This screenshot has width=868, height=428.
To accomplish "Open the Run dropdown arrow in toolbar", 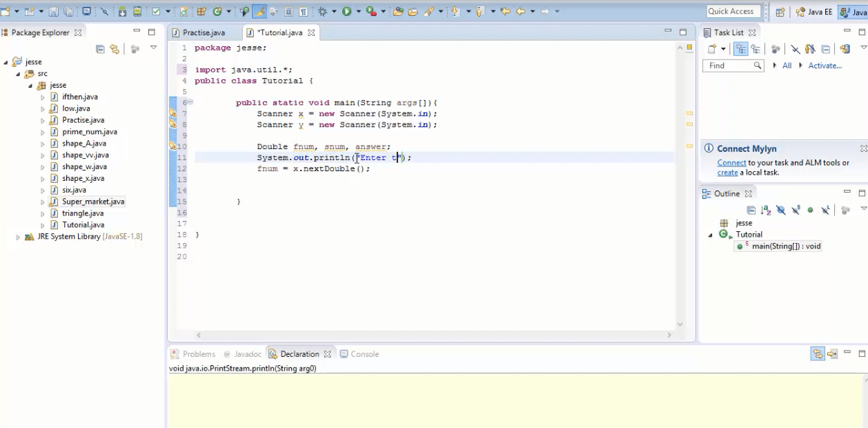I will point(357,12).
